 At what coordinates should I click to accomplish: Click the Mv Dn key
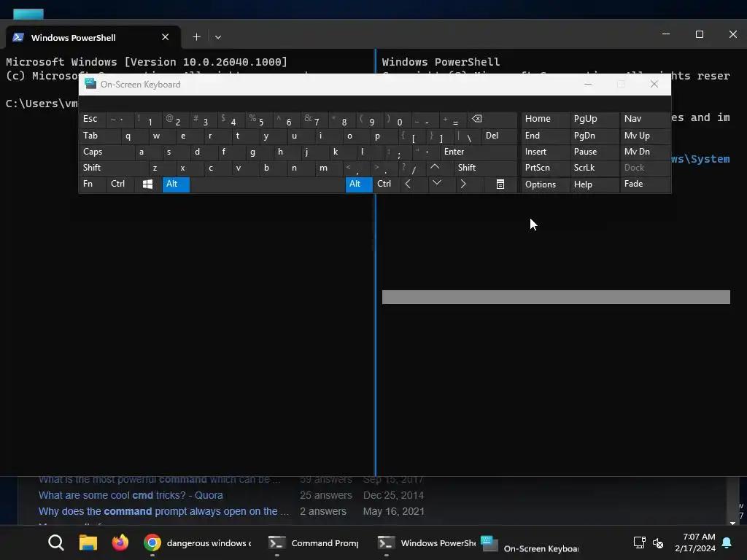pos(645,152)
